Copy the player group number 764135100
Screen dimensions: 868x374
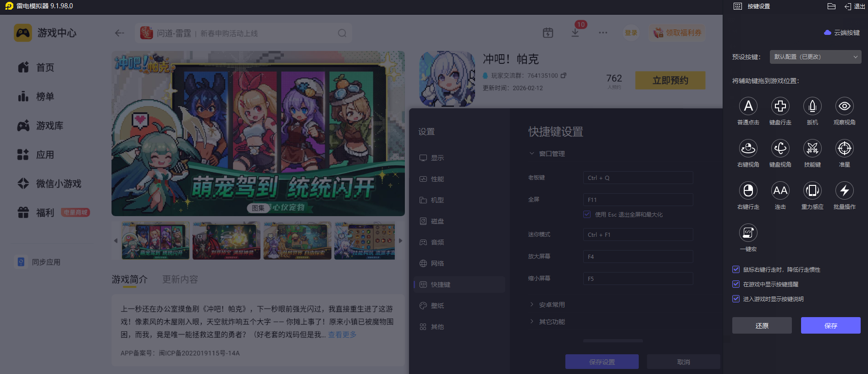coord(564,75)
